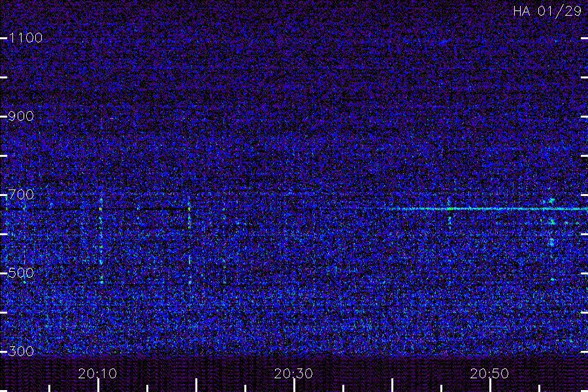Image resolution: width=588 pixels, height=392 pixels.
Task: Click the 20:10 time axis label
Action: 97,373
